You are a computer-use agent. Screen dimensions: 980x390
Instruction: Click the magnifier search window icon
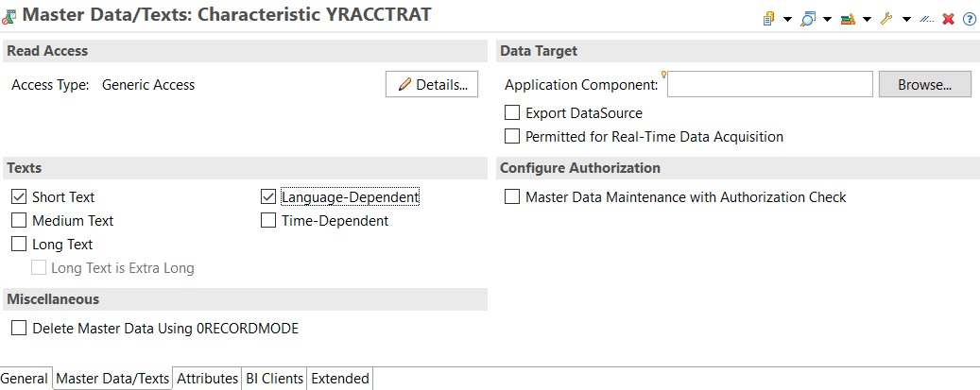coord(809,18)
